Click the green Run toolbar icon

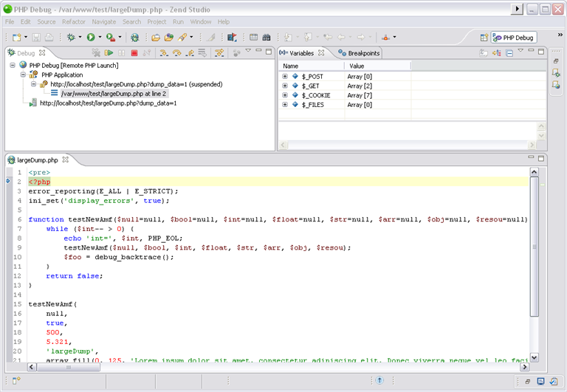coord(91,37)
